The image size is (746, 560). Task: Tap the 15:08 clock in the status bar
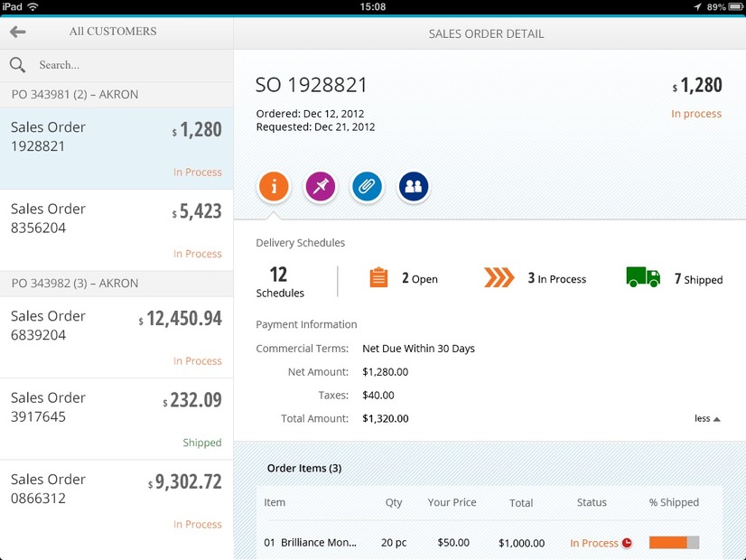click(x=372, y=6)
